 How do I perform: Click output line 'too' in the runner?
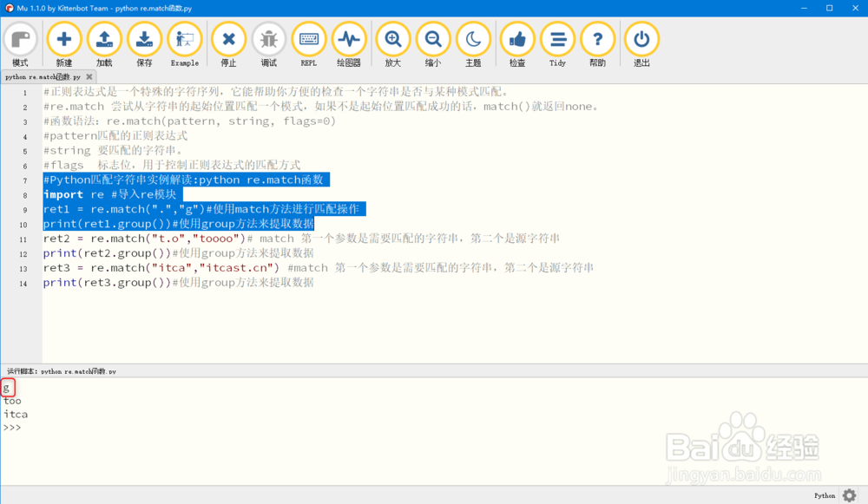12,401
